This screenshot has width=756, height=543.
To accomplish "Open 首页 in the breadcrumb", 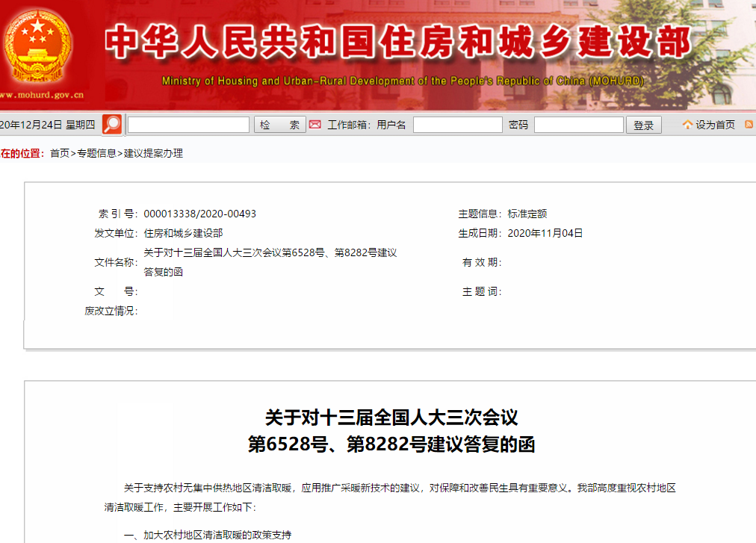I will click(60, 153).
